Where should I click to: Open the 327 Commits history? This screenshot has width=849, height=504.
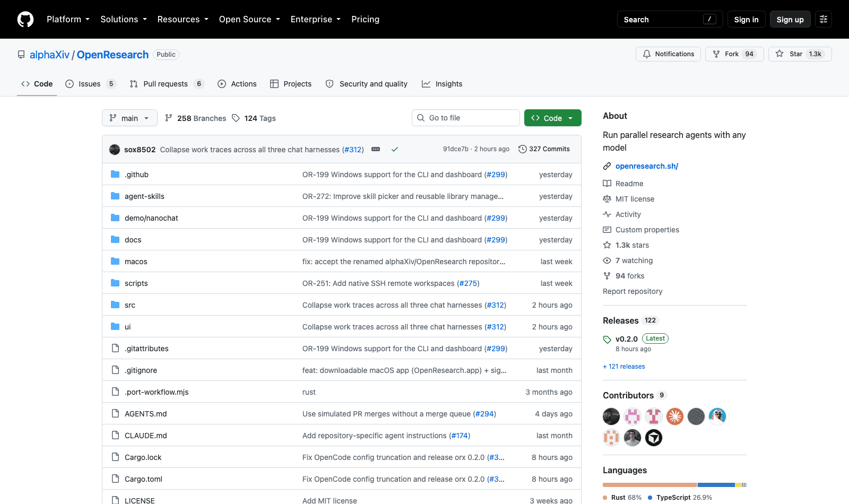544,149
